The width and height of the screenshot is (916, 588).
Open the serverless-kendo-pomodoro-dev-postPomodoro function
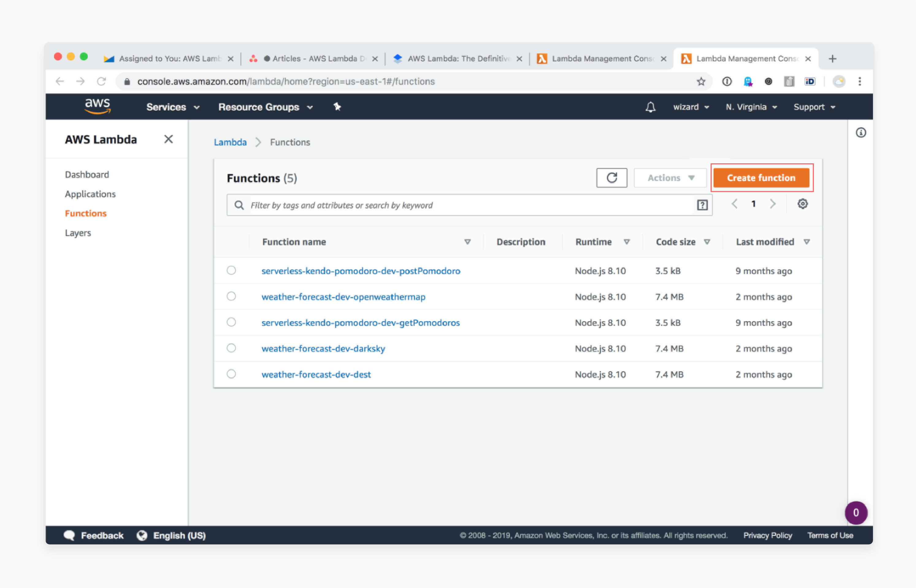pyautogui.click(x=361, y=271)
